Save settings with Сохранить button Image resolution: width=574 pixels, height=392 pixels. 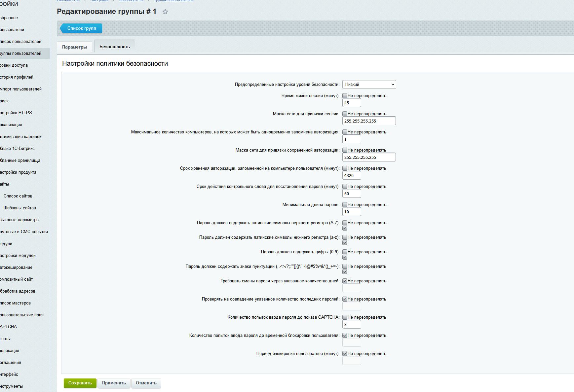pos(80,383)
